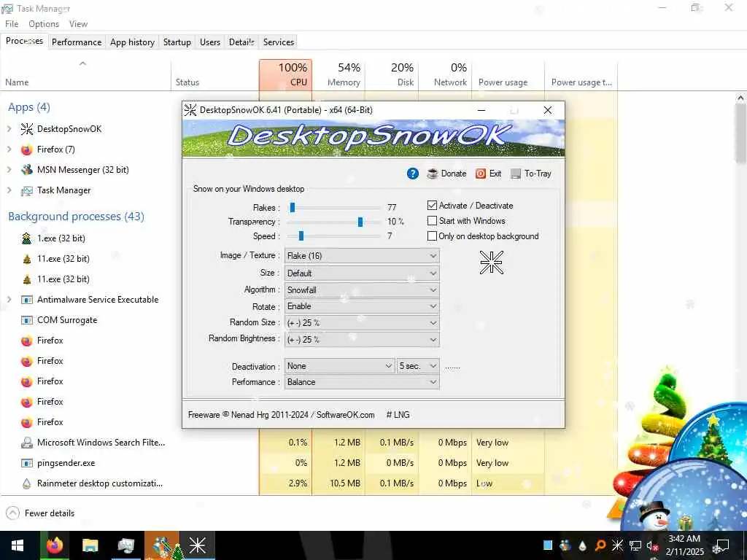Click the Transparency slider handle
This screenshot has width=747, height=560.
point(360,222)
